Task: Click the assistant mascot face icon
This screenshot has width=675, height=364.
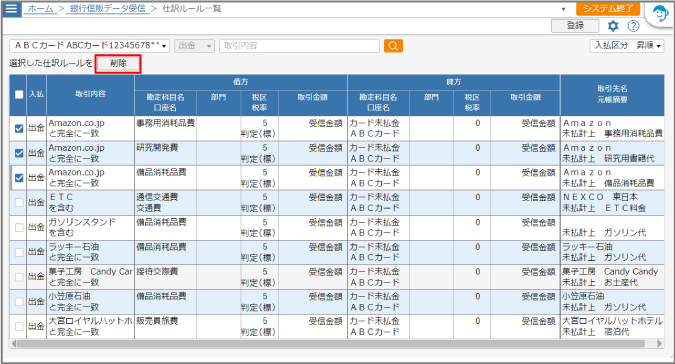Action: coord(660,14)
